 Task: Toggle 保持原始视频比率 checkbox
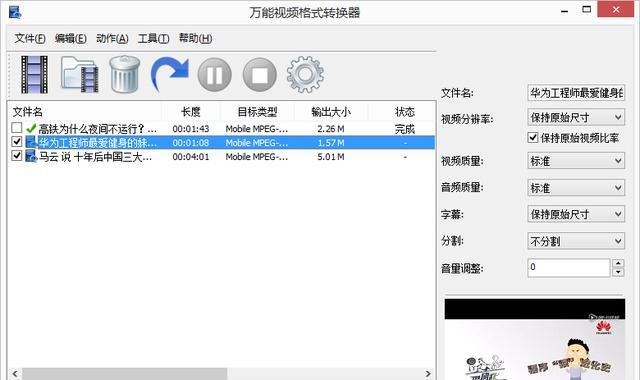[x=533, y=138]
